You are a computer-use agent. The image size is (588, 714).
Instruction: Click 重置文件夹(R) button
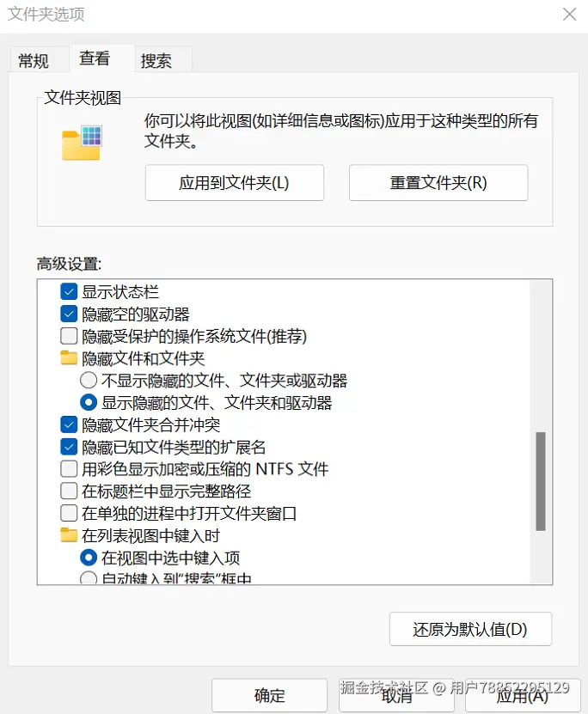(438, 182)
